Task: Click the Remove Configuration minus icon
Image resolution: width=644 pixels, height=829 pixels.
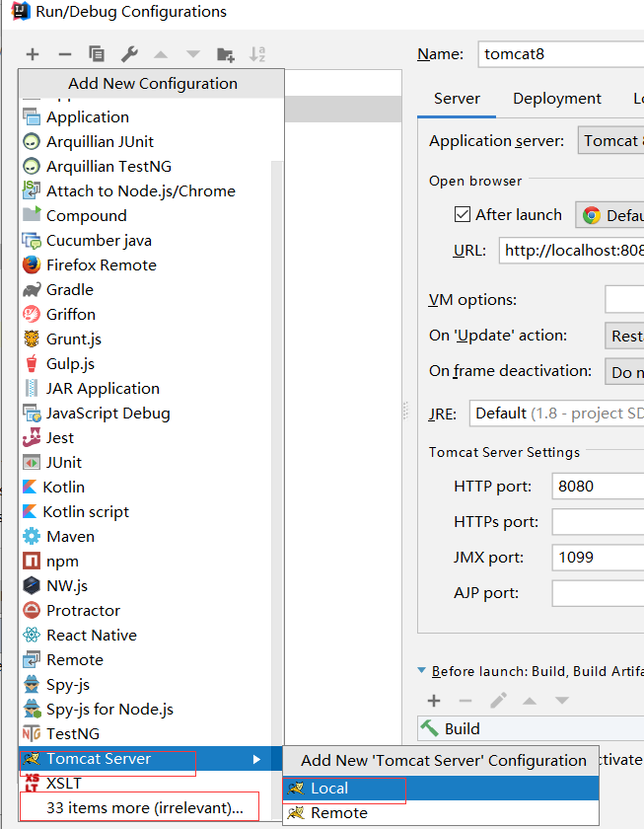Action: (x=64, y=54)
